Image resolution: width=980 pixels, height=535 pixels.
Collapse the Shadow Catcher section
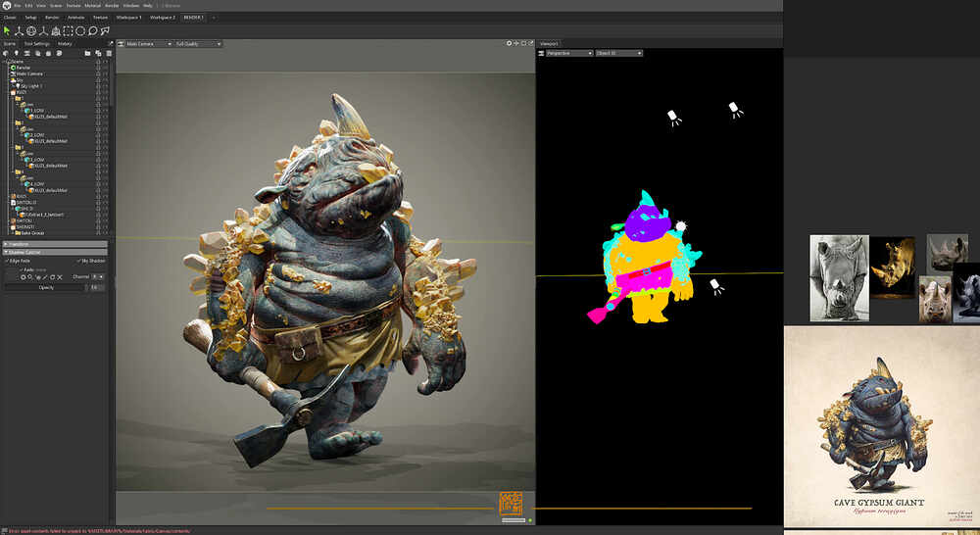click(55, 252)
